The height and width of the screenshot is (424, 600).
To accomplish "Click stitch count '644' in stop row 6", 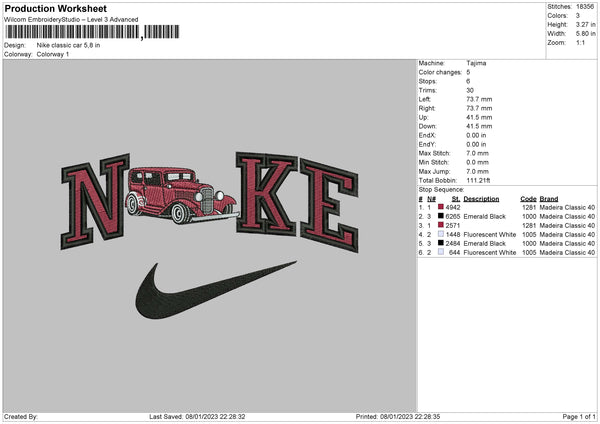I will coord(455,253).
